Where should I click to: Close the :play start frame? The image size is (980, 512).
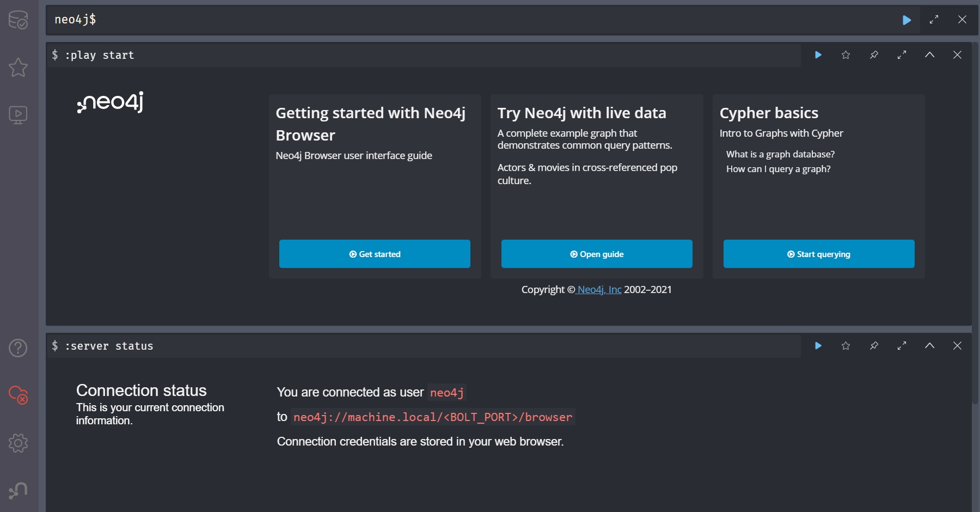pyautogui.click(x=958, y=55)
